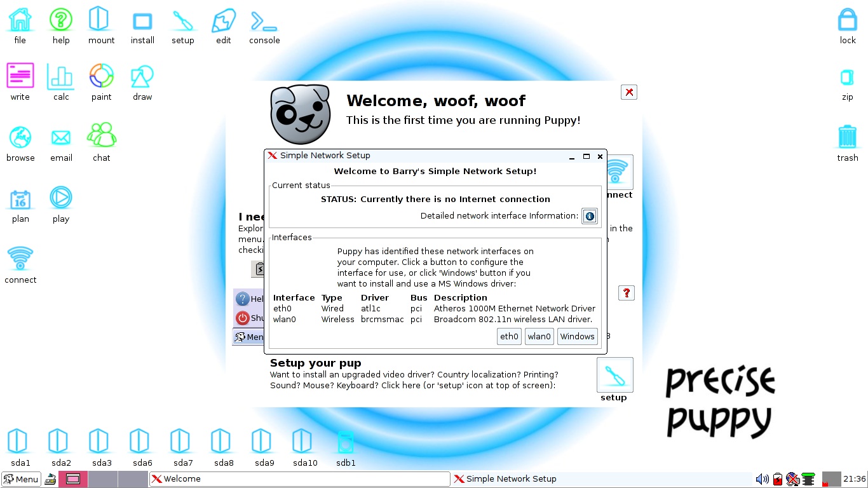Launch the chat desktop icon

pos(102,135)
